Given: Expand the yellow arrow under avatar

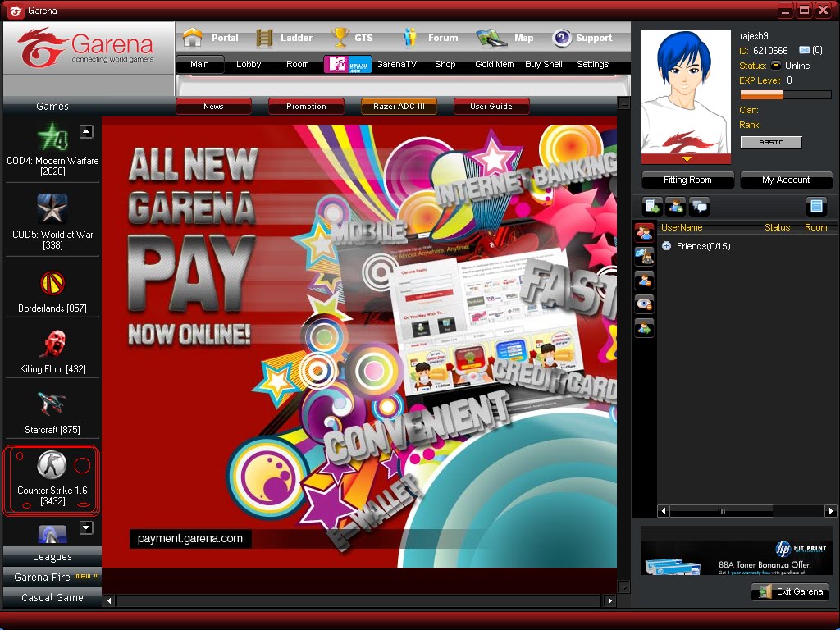Looking at the screenshot, I should (687, 159).
